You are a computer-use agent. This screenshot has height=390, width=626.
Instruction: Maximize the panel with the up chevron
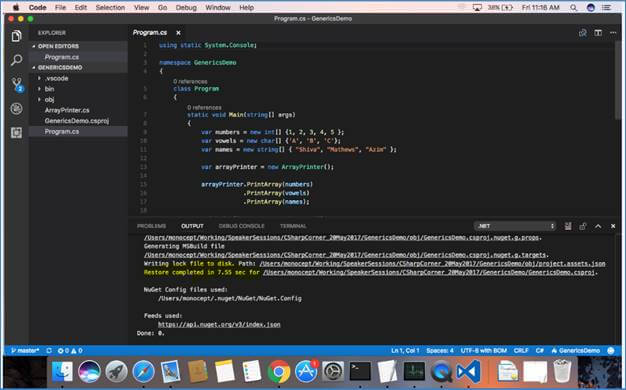(x=598, y=226)
